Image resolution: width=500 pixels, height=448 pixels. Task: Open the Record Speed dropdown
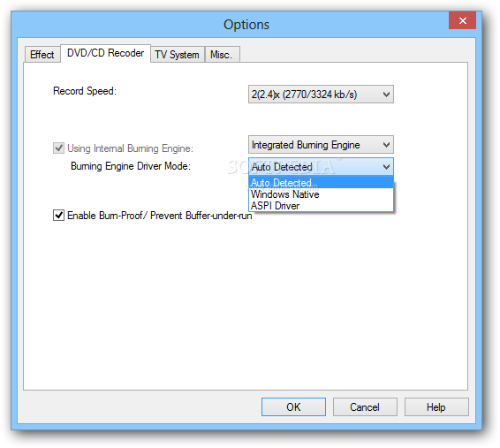[x=321, y=94]
